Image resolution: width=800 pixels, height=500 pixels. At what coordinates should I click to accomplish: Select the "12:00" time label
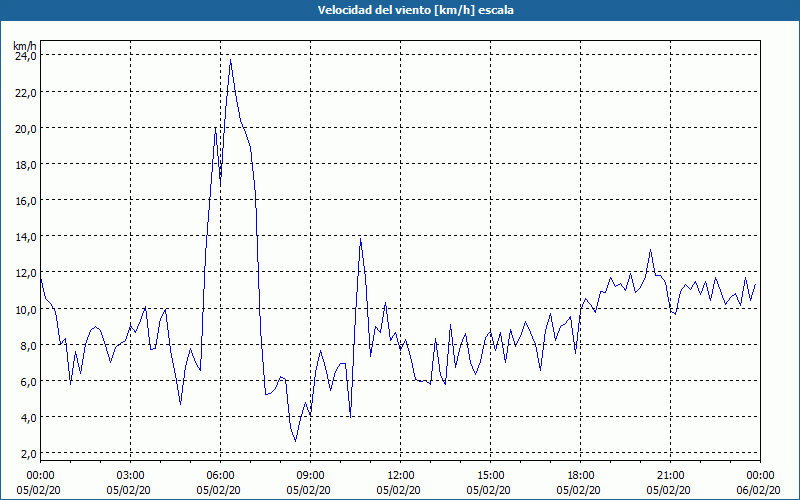tap(401, 476)
